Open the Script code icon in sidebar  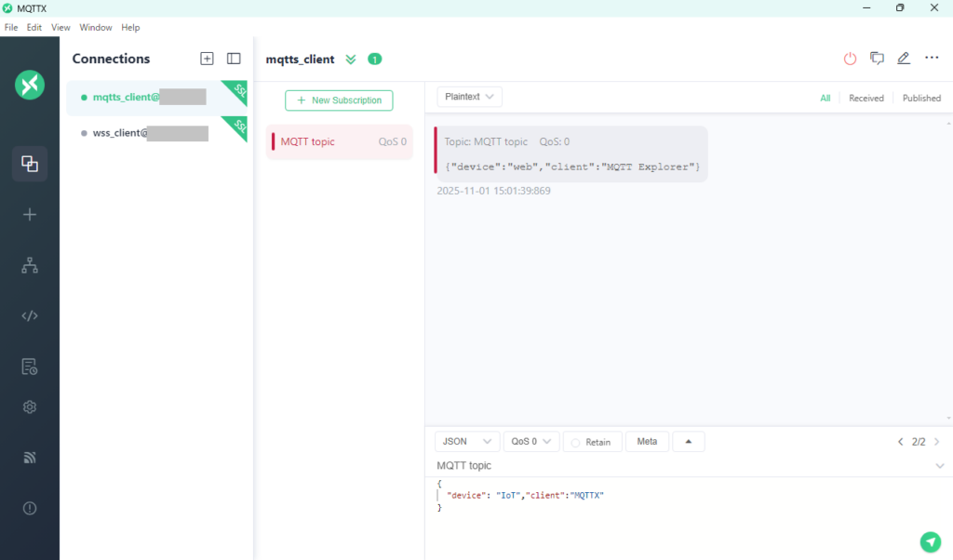tap(30, 315)
